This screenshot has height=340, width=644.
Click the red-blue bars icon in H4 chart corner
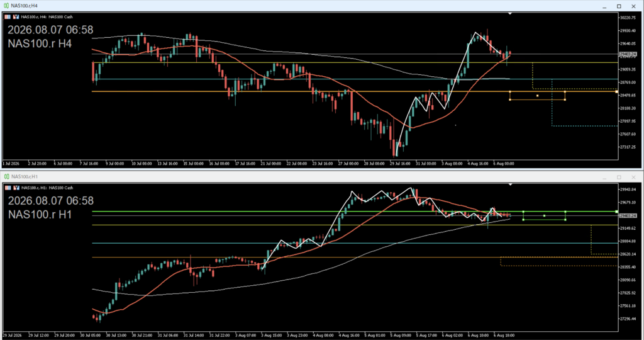click(16, 17)
